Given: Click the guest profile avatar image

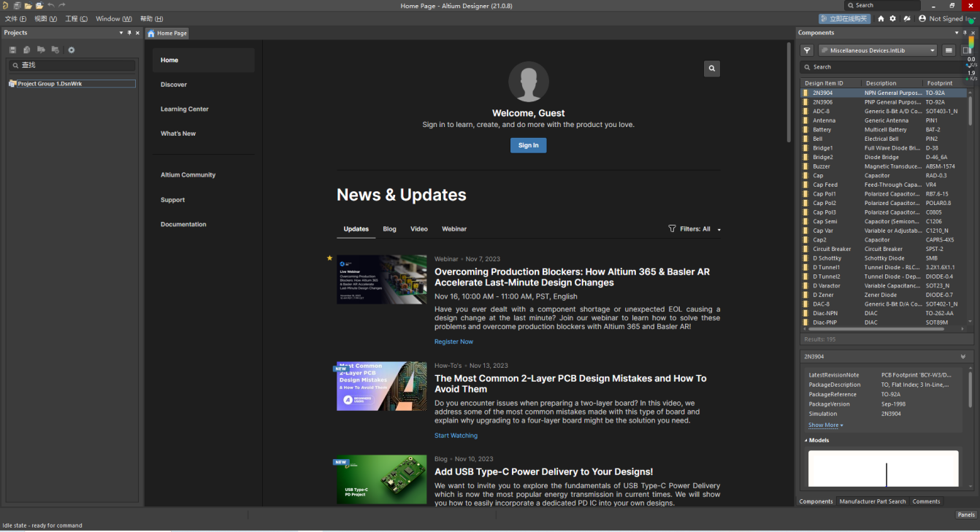Looking at the screenshot, I should click(528, 82).
